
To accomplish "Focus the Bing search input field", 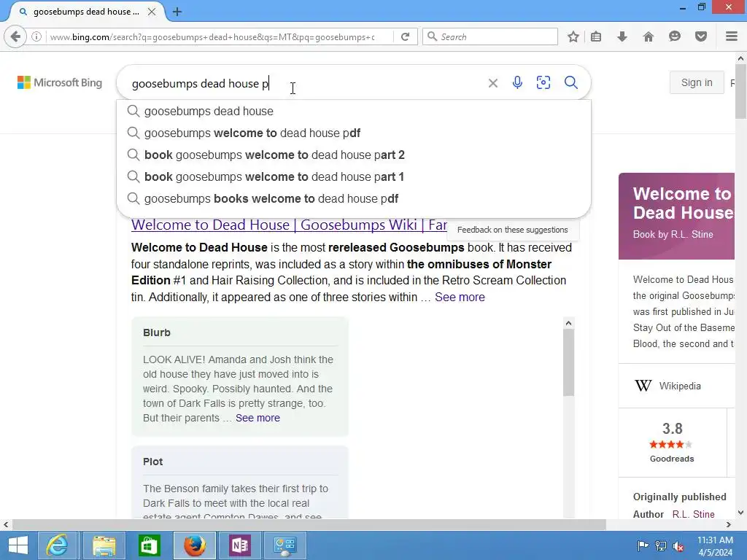I will (x=305, y=83).
